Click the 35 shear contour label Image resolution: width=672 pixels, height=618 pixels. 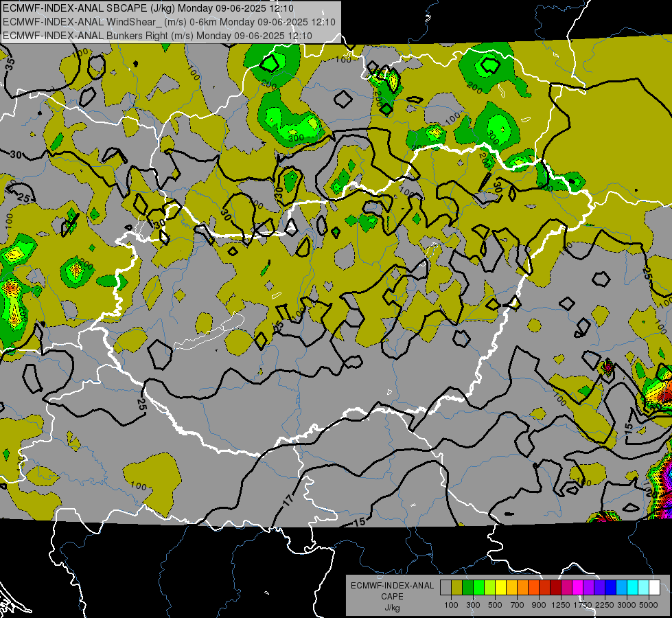(10, 63)
